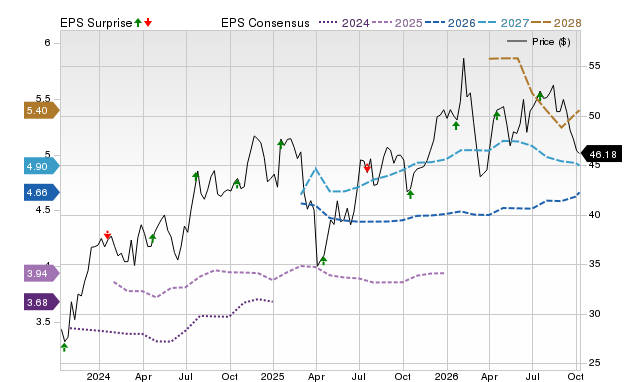Click the 2024 label on the time axis
The height and width of the screenshot is (382, 640).
click(x=98, y=376)
